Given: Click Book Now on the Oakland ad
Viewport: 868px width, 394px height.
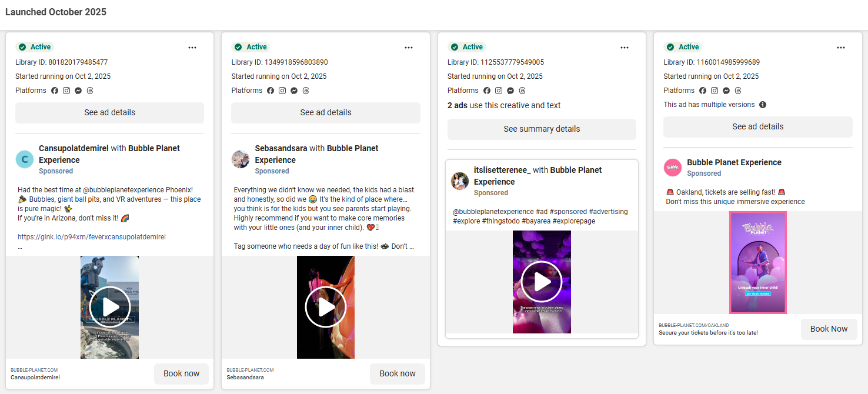Looking at the screenshot, I should point(829,329).
